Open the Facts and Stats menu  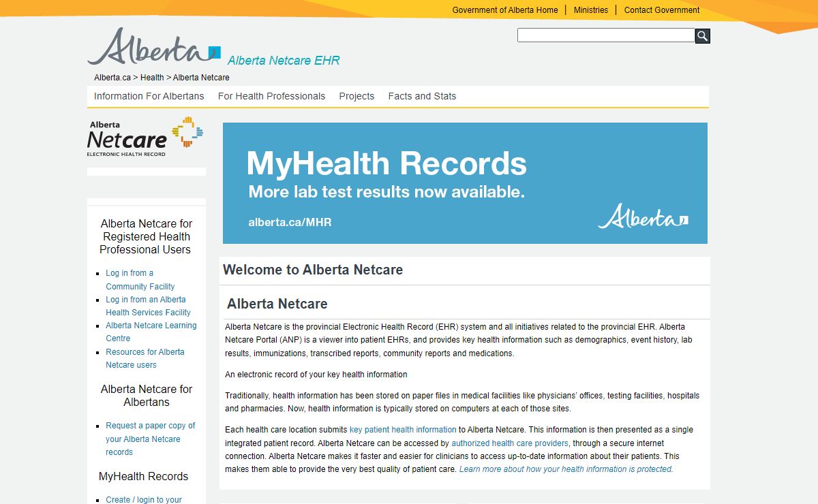point(422,96)
